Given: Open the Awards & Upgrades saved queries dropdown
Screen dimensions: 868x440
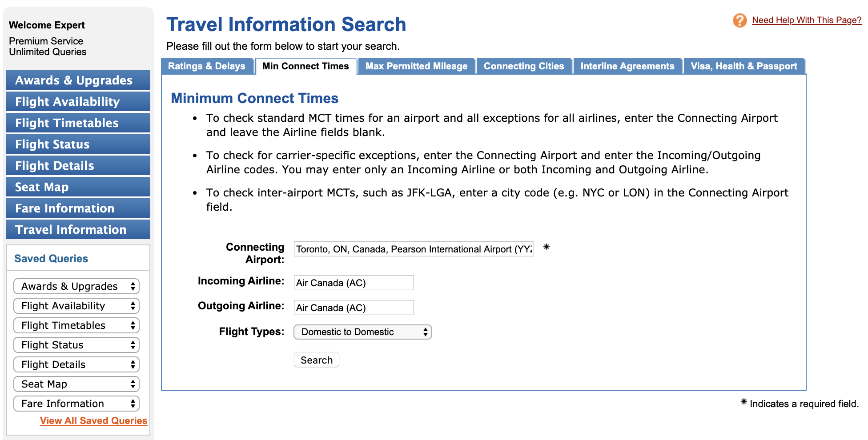Looking at the screenshot, I should (76, 286).
